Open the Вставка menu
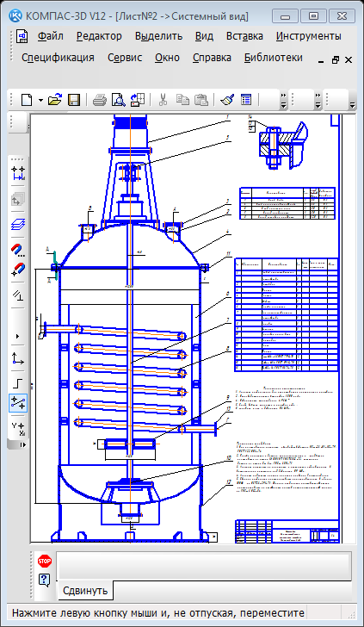Image resolution: width=364 pixels, height=627 pixels. 244,36
